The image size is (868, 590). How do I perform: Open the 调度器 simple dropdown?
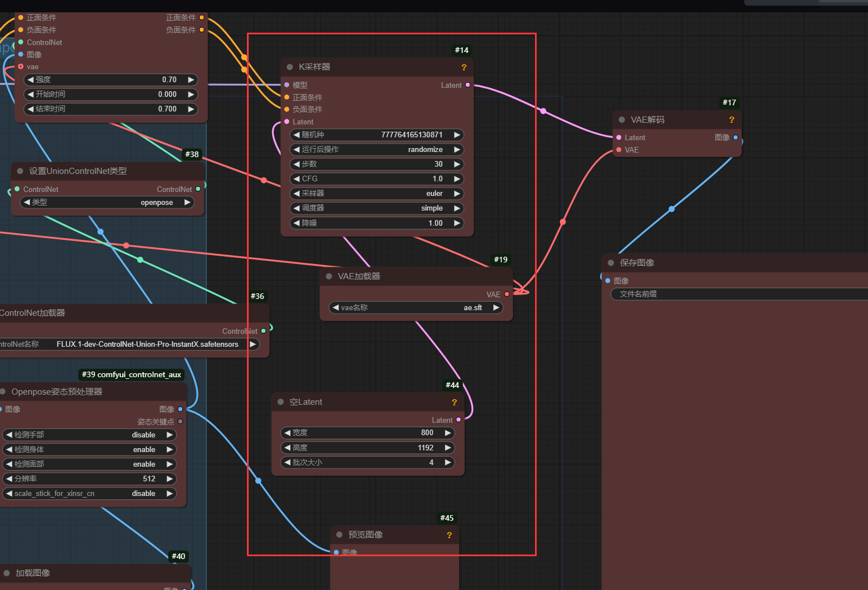click(x=377, y=208)
